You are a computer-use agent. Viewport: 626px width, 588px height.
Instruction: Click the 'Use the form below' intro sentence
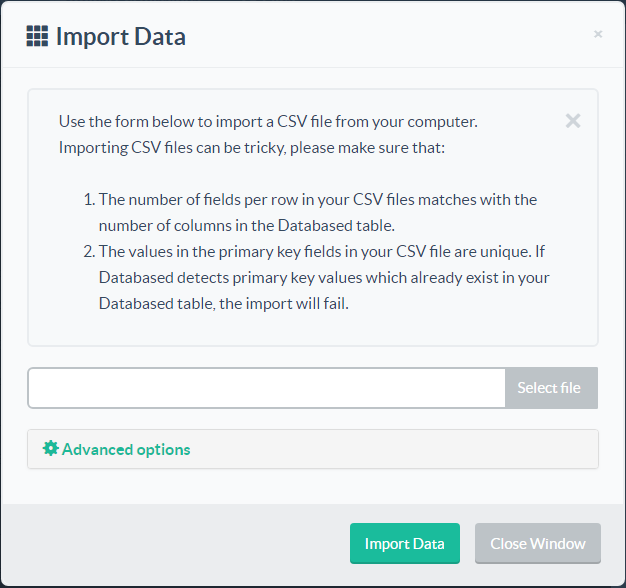coord(268,121)
